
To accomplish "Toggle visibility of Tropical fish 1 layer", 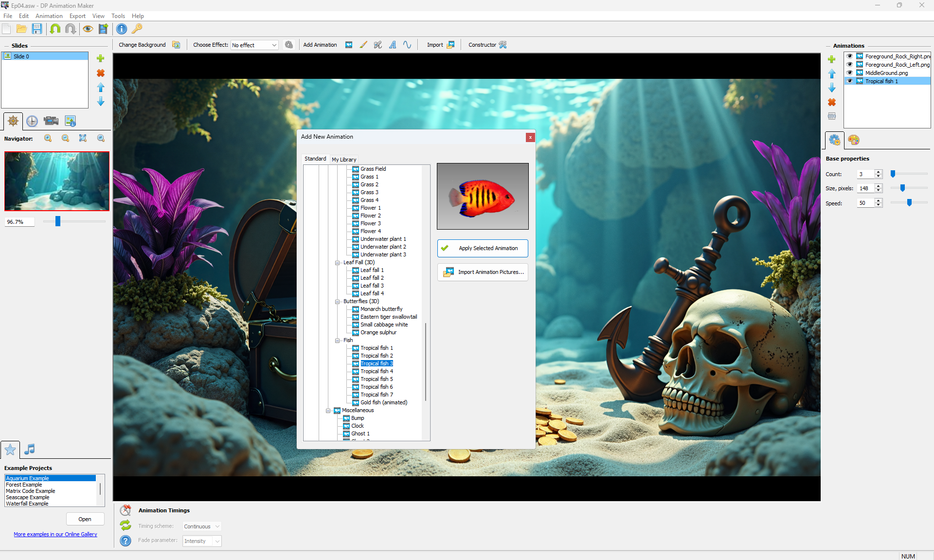I will 850,81.
